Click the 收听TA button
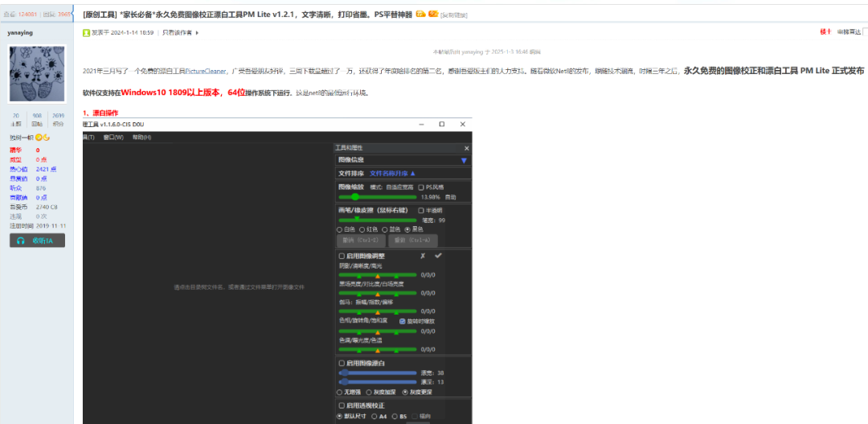 [37, 241]
